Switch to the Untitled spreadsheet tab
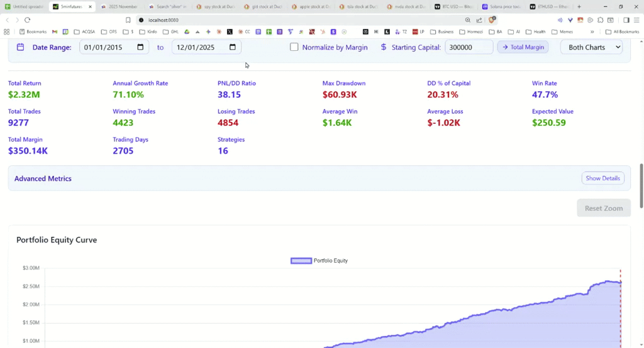This screenshot has width=644, height=348. (x=25, y=6)
